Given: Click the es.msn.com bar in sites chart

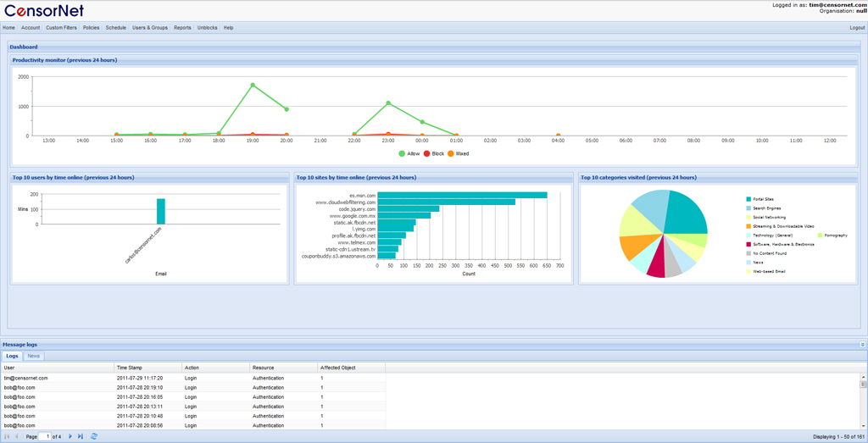Looking at the screenshot, I should coord(462,195).
